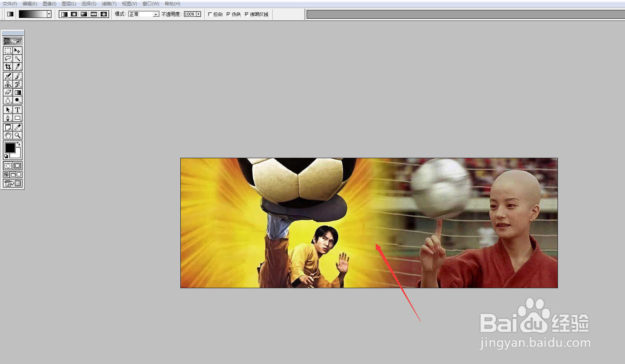The image size is (625, 364).
Task: Choose Diamond gradient style
Action: tap(104, 14)
